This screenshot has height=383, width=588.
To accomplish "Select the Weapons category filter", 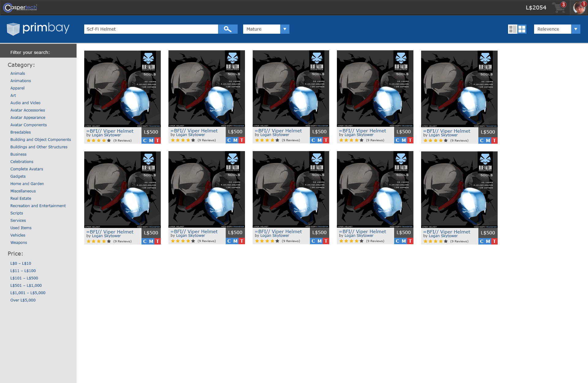I will tap(19, 243).
